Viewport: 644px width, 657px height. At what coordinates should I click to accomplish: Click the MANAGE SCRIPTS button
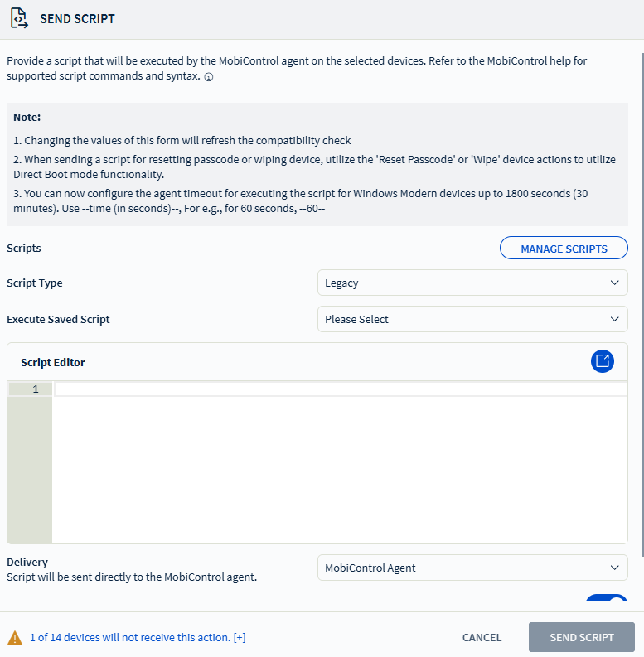click(x=564, y=249)
